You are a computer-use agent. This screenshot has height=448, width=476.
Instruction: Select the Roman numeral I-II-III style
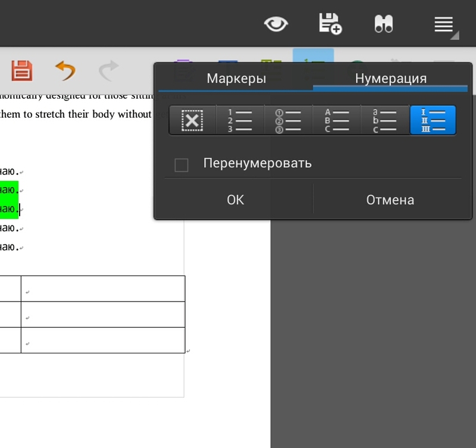point(433,120)
